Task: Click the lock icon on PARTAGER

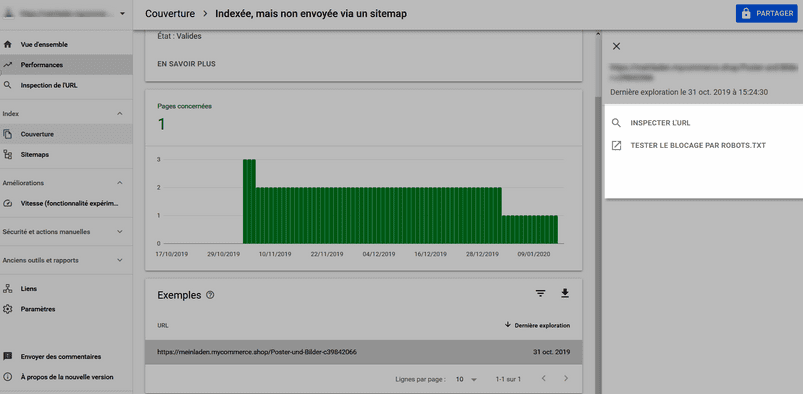Action: 746,14
